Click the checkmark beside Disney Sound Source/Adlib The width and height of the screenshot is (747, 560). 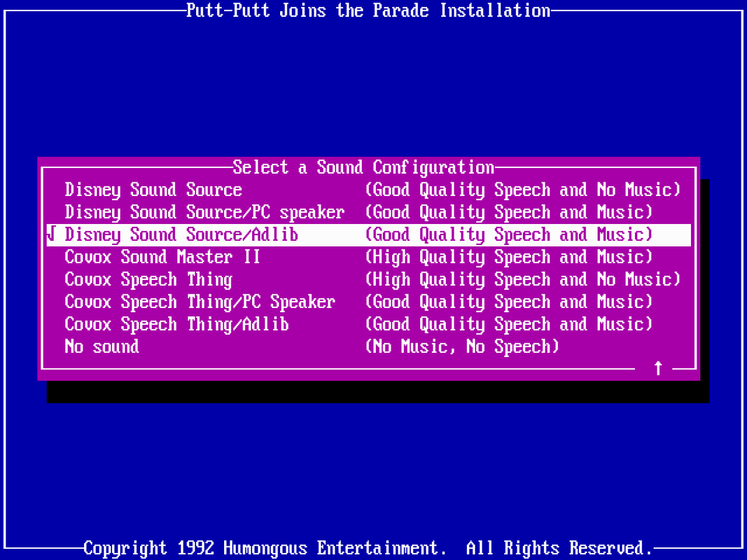[x=51, y=235]
